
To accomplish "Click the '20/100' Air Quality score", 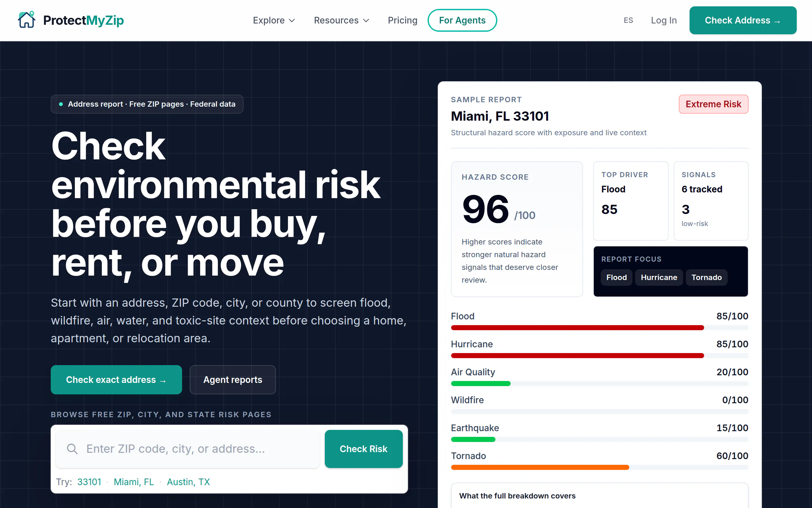I will (732, 372).
